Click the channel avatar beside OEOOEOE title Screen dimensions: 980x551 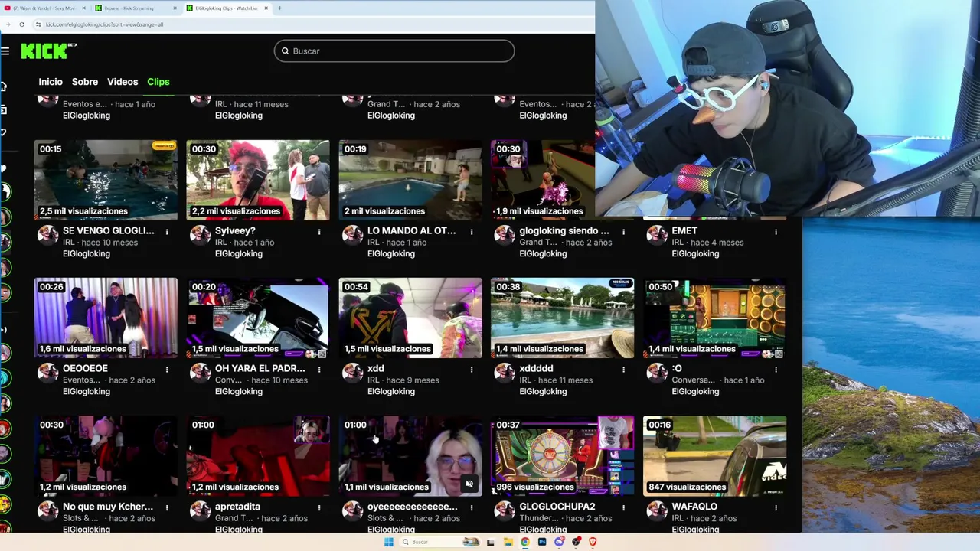click(x=47, y=372)
